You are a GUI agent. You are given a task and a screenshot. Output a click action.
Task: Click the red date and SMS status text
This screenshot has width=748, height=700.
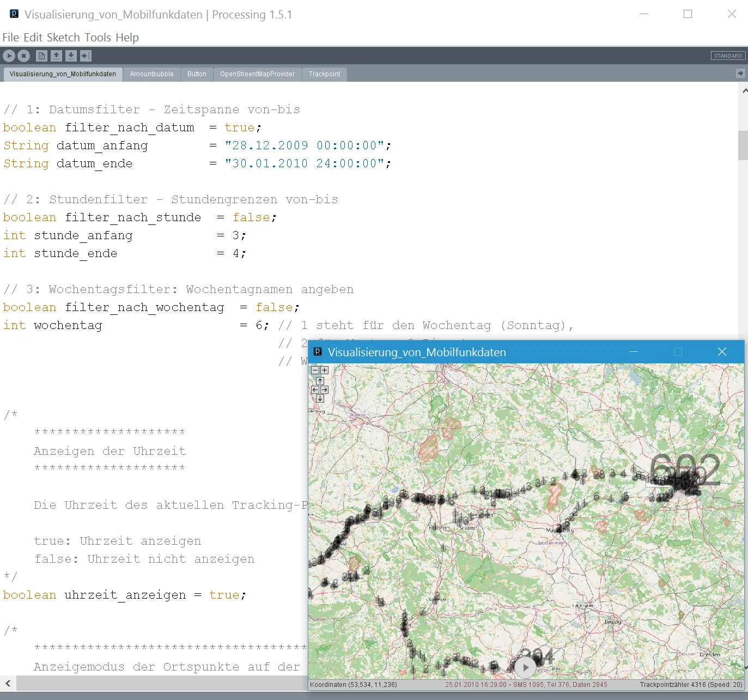click(x=526, y=685)
